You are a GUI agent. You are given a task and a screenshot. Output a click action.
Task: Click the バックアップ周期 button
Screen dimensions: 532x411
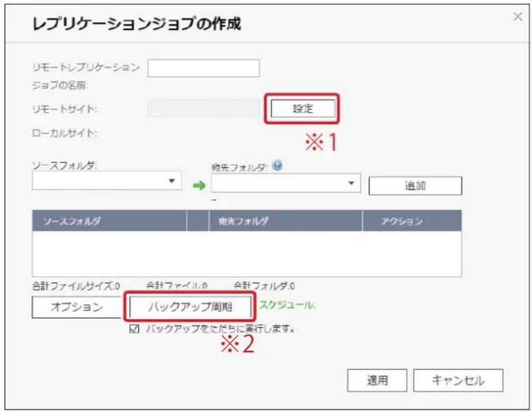[190, 307]
